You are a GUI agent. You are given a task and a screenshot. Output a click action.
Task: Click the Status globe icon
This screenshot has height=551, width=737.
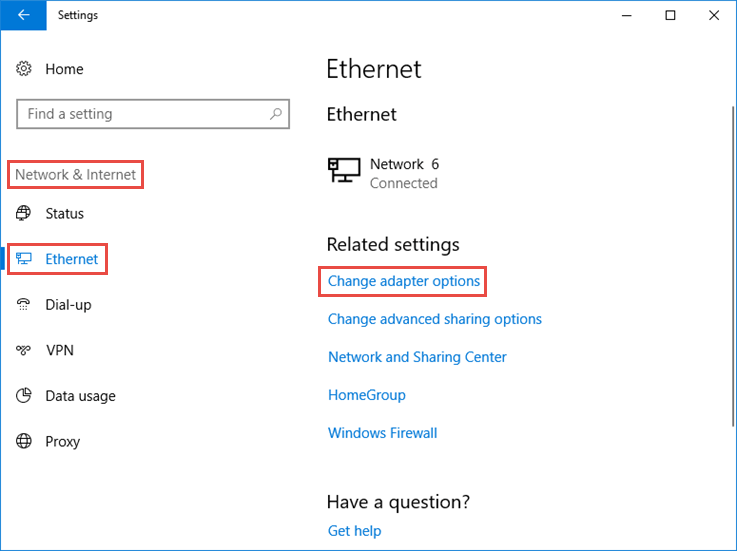coord(25,214)
